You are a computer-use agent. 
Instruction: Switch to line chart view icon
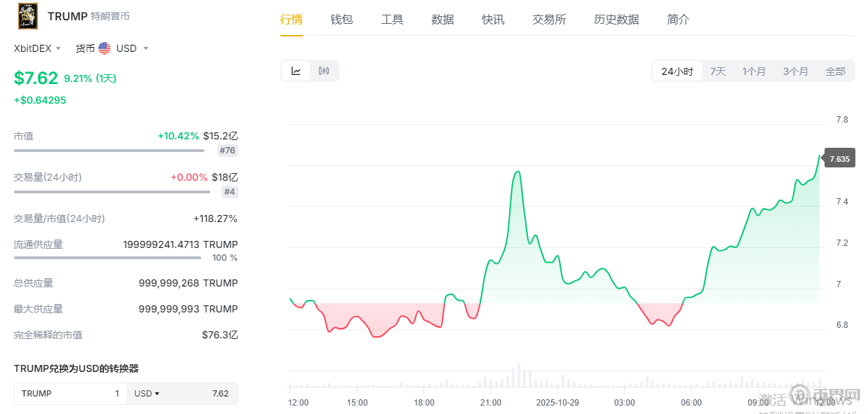(x=296, y=71)
